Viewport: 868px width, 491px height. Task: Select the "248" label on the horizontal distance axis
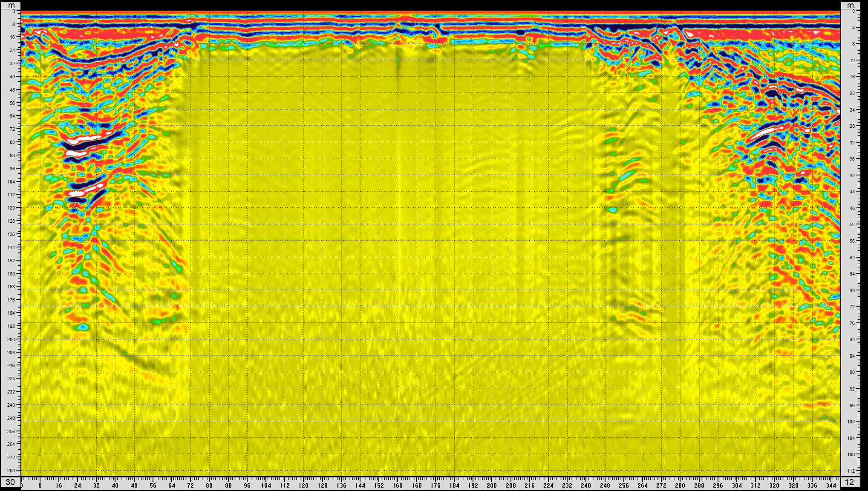pyautogui.click(x=605, y=485)
